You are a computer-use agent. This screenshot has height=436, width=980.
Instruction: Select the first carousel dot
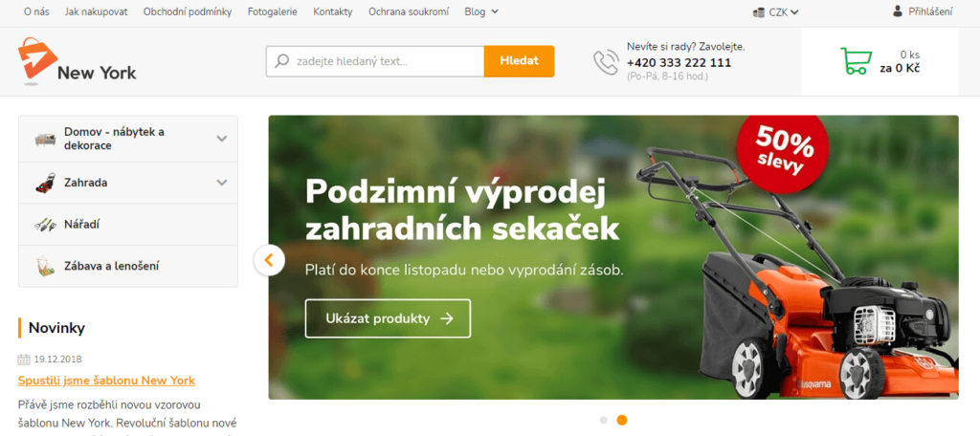point(604,420)
